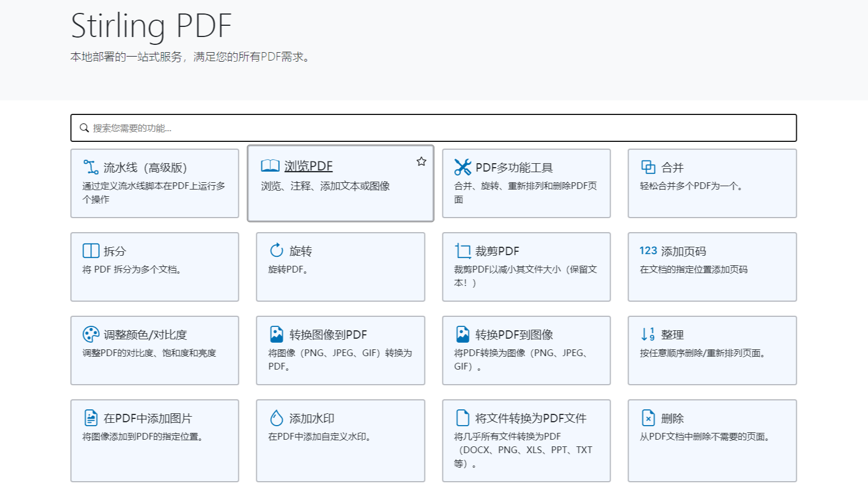The width and height of the screenshot is (868, 489).
Task: Open the 转换图像到PDF title link
Action: tap(328, 335)
